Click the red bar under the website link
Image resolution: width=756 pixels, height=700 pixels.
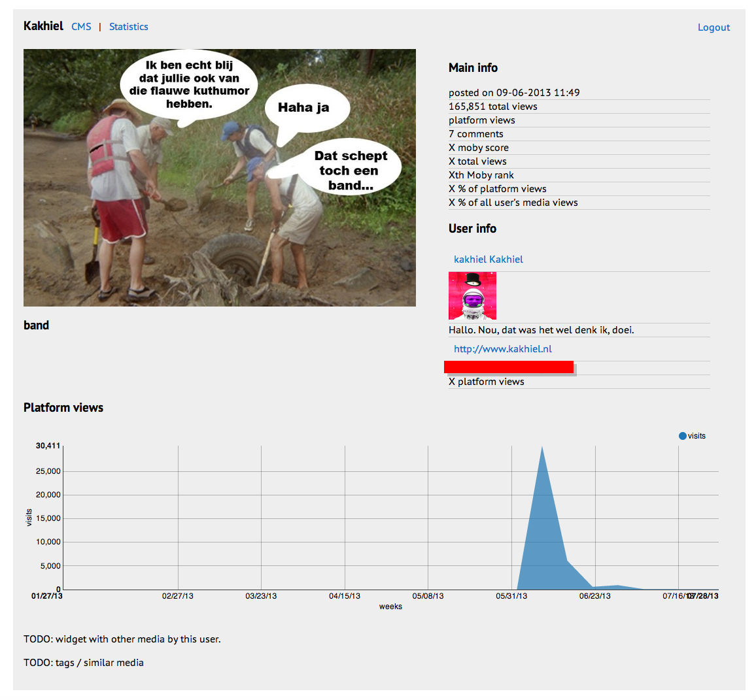509,367
